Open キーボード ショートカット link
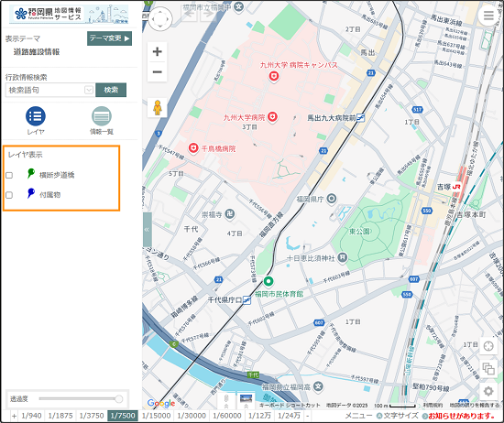 coord(290,406)
